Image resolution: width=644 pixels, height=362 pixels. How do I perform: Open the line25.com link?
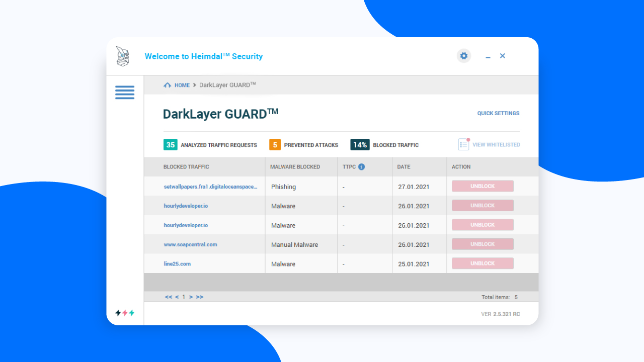click(177, 264)
